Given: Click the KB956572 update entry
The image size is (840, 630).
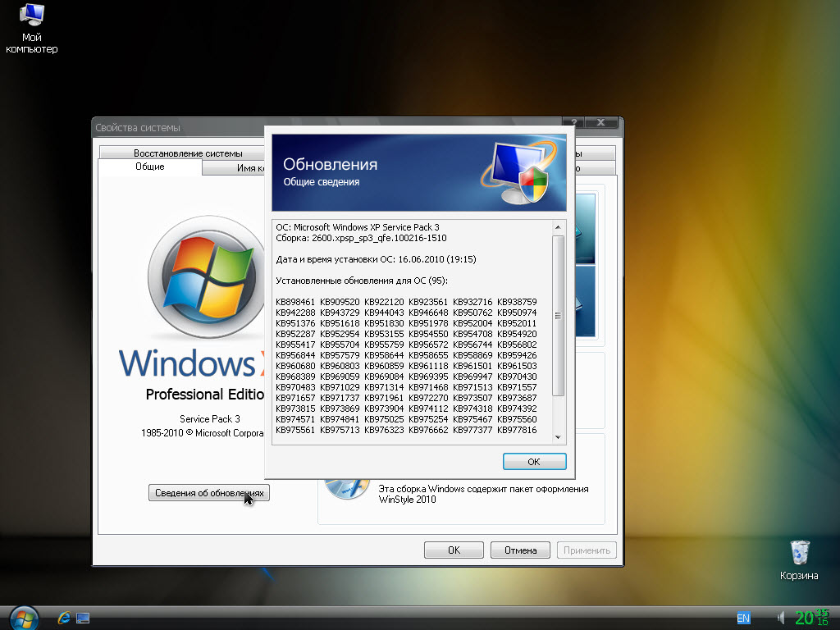Looking at the screenshot, I should 428,345.
